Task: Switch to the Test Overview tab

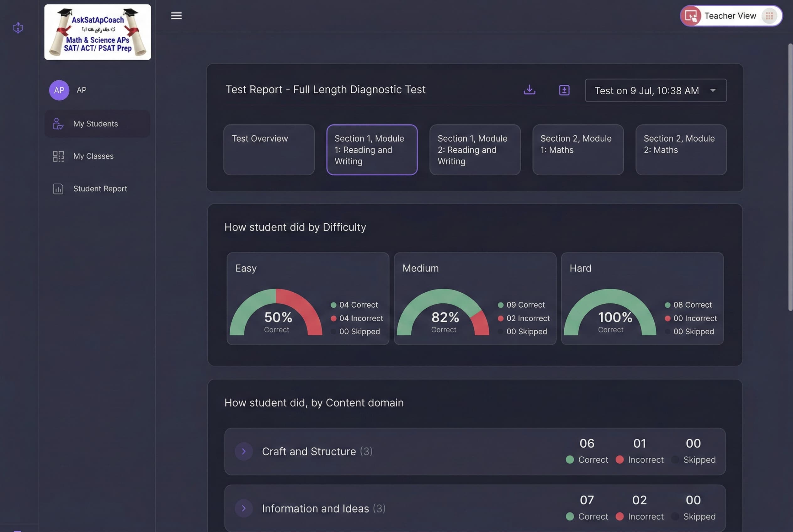Action: [x=269, y=150]
